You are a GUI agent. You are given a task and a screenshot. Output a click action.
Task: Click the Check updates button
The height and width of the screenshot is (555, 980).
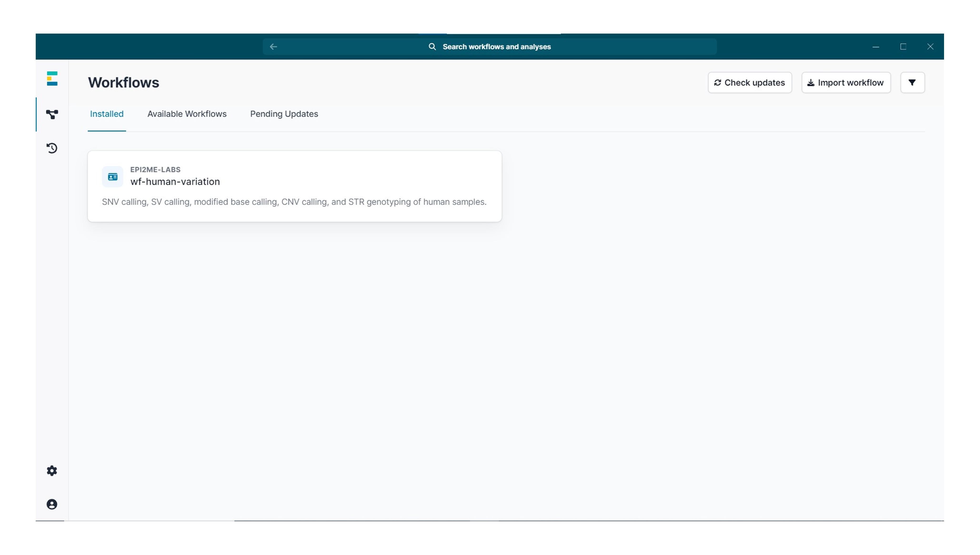(749, 82)
